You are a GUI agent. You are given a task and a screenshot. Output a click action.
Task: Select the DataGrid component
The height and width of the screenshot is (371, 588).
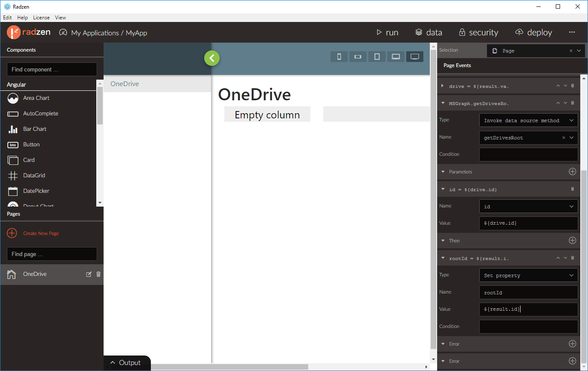coord(49,176)
